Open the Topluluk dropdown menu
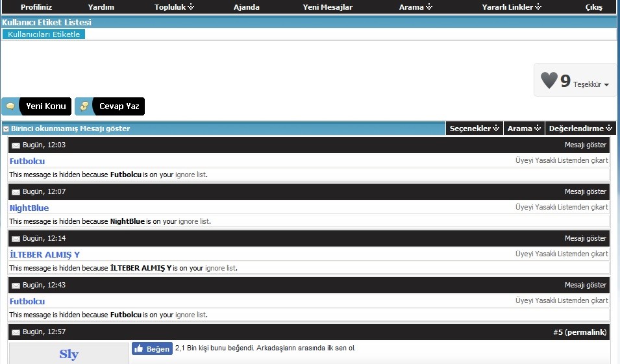Image resolution: width=620 pixels, height=364 pixels. point(174,7)
